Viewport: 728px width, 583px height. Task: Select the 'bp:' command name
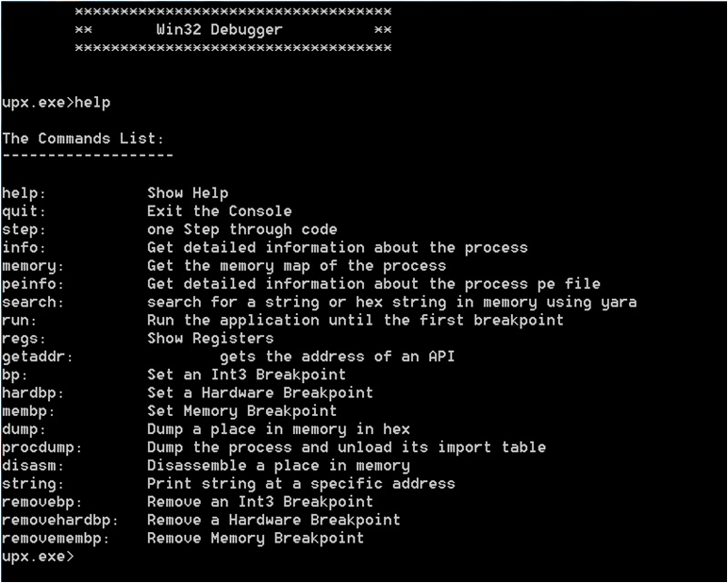coord(14,375)
